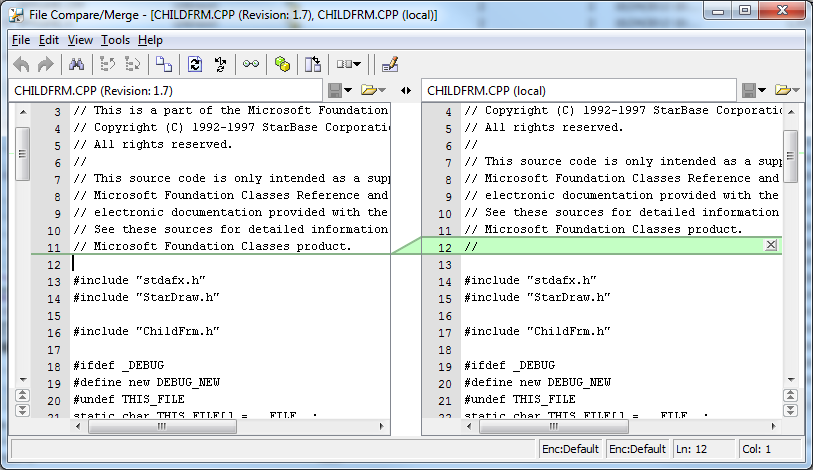Expand the save dropdown arrow in local pane

click(762, 91)
